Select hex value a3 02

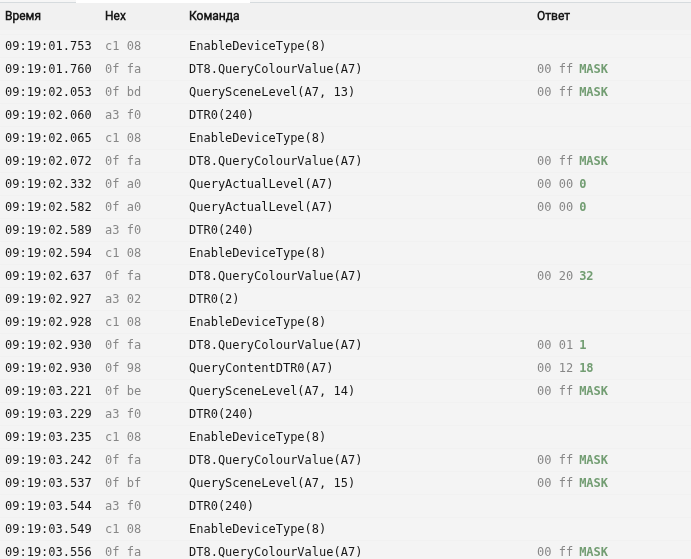click(x=123, y=299)
